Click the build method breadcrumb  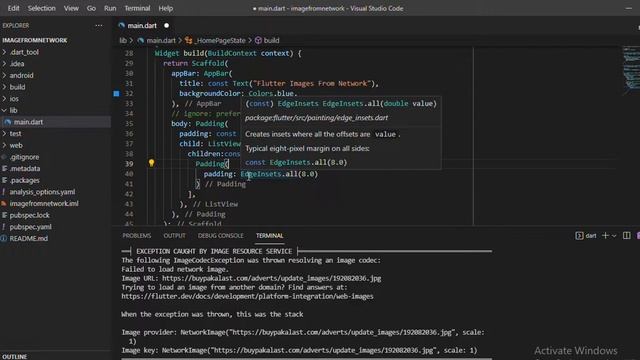click(x=267, y=40)
